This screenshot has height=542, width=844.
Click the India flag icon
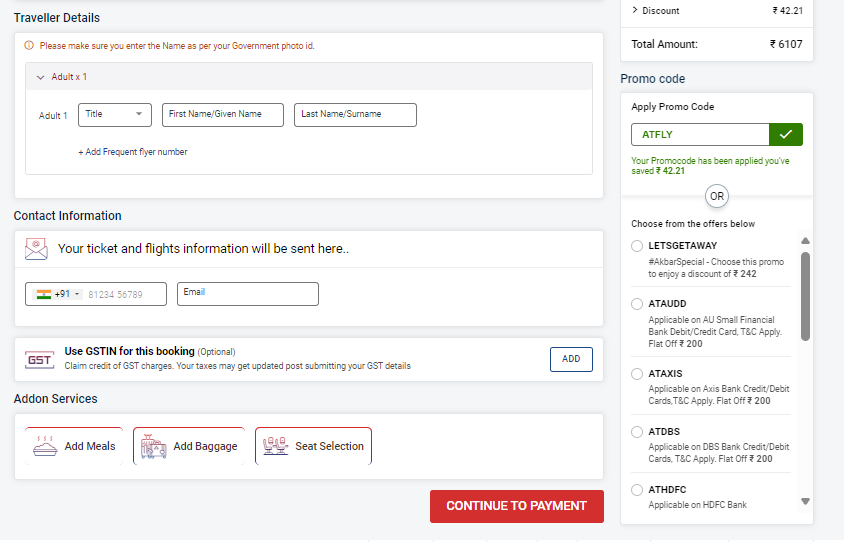[x=43, y=294]
